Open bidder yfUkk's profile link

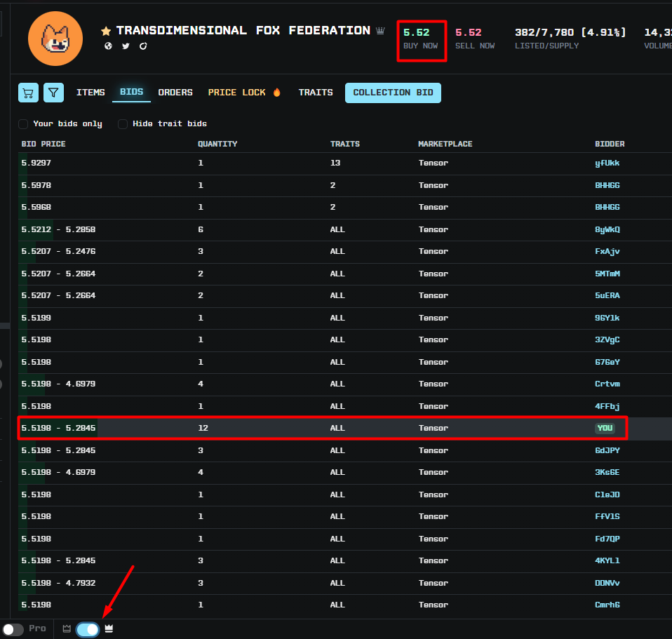pos(607,163)
